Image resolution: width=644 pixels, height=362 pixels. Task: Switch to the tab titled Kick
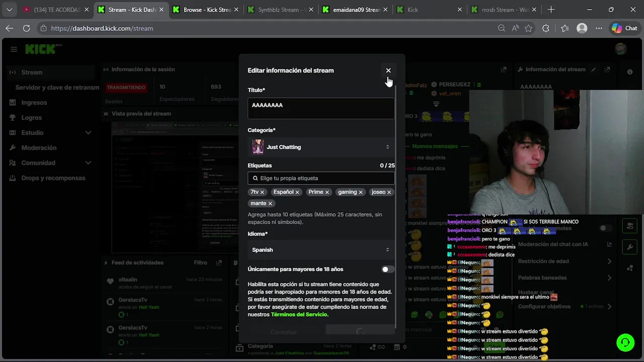pos(430,10)
